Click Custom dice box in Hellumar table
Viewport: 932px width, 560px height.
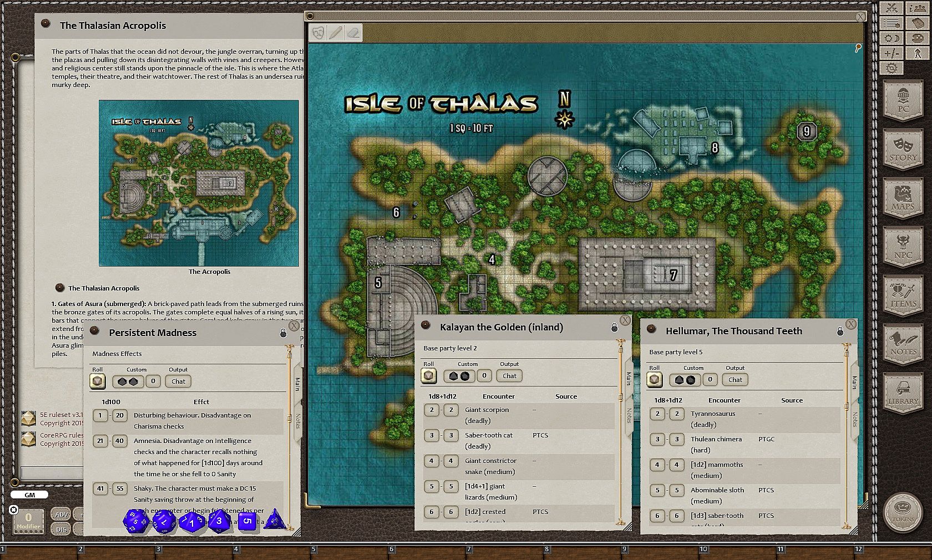pos(685,380)
